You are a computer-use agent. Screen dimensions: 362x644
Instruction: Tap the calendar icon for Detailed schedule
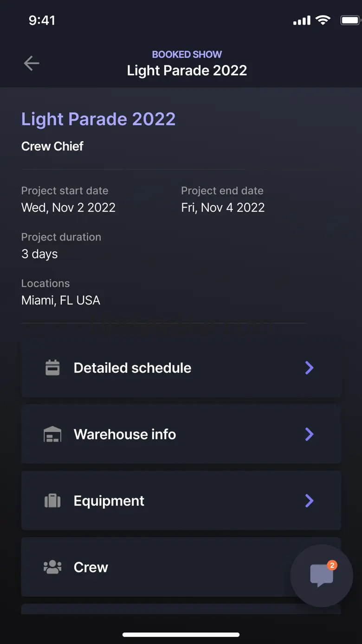pos(52,368)
